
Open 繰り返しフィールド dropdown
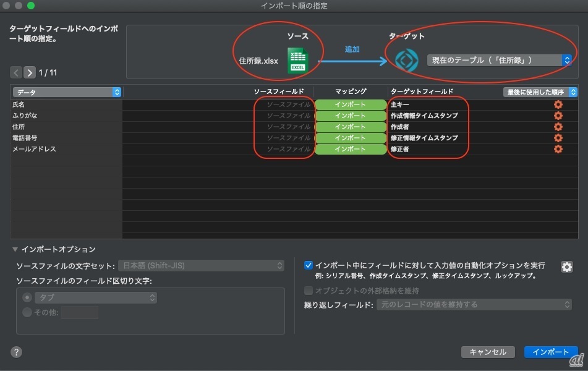[474, 305]
